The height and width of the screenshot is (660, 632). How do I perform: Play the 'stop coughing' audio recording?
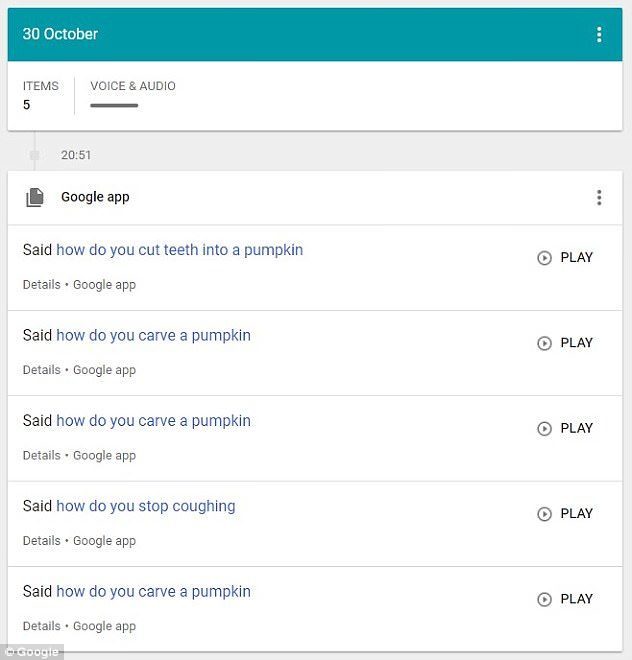coord(565,514)
